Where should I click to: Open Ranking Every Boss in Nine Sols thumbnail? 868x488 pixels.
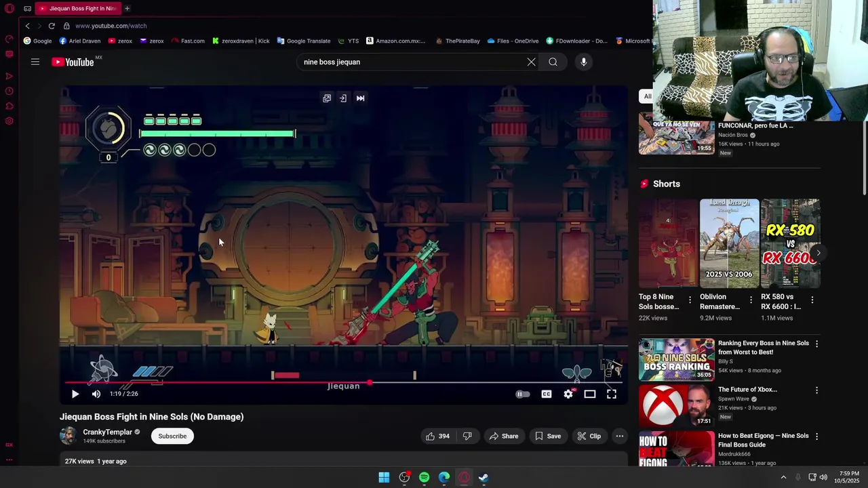coord(676,359)
